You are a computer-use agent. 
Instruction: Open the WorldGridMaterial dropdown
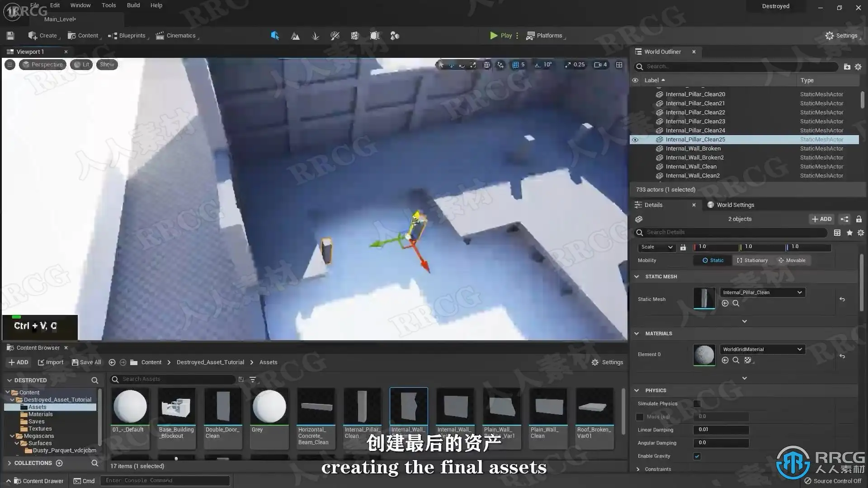(x=762, y=349)
